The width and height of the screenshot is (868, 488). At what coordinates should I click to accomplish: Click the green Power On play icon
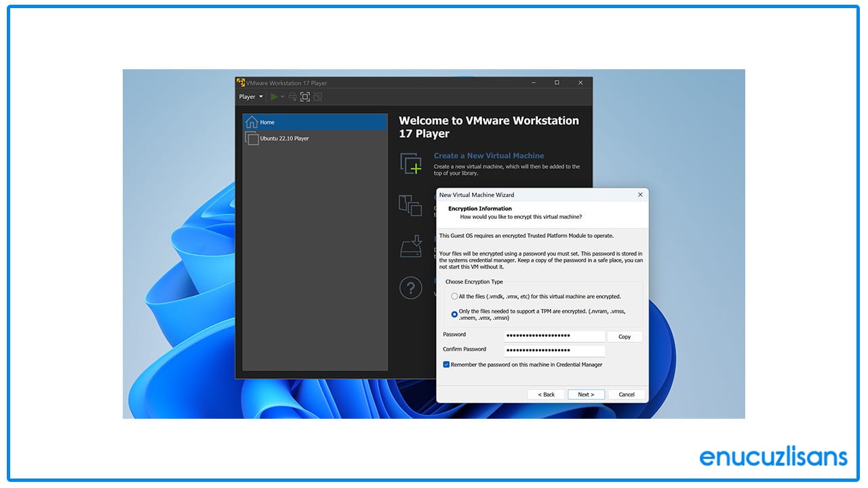(x=275, y=96)
